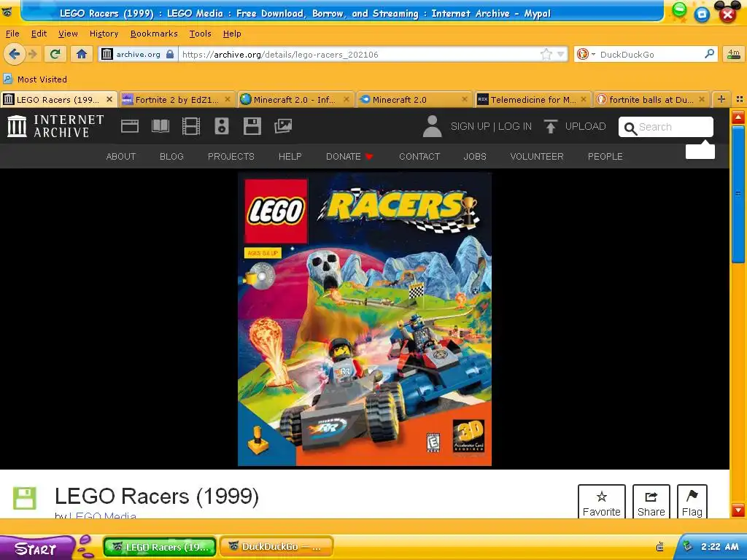
Task: Click the magnifier in the DuckDuckGo box
Action: click(709, 54)
